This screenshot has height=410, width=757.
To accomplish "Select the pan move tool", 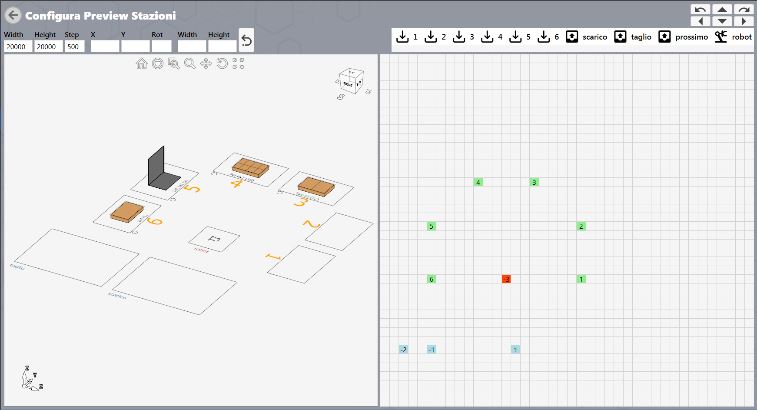I will coord(206,63).
